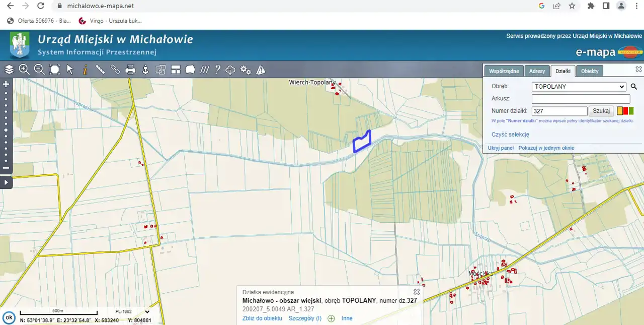
Task: Select the measure distance ruler tool
Action: tap(100, 70)
